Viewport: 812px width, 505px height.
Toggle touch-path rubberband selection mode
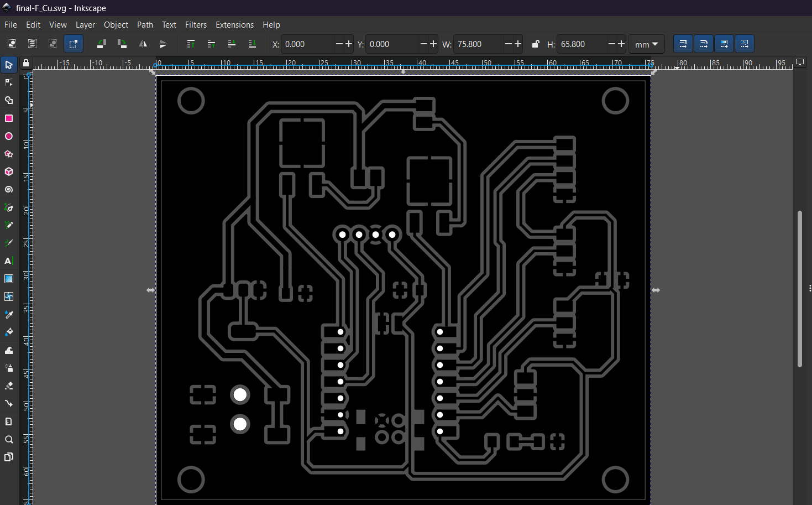(x=74, y=44)
